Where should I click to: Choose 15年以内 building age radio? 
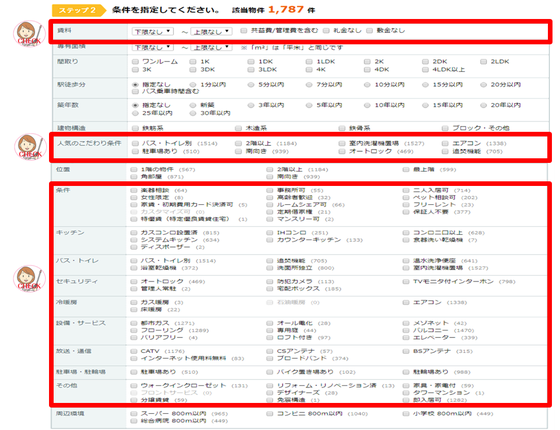coord(425,105)
